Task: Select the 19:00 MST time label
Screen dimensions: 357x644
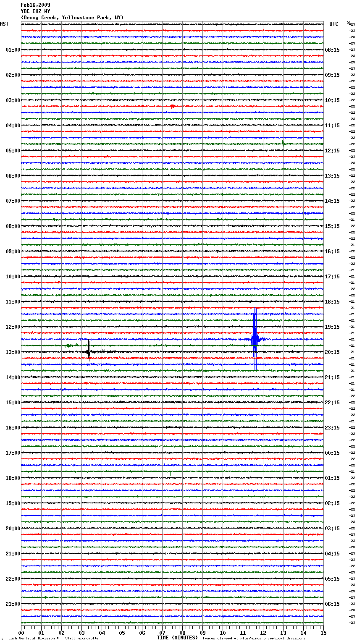Action: tap(13, 503)
